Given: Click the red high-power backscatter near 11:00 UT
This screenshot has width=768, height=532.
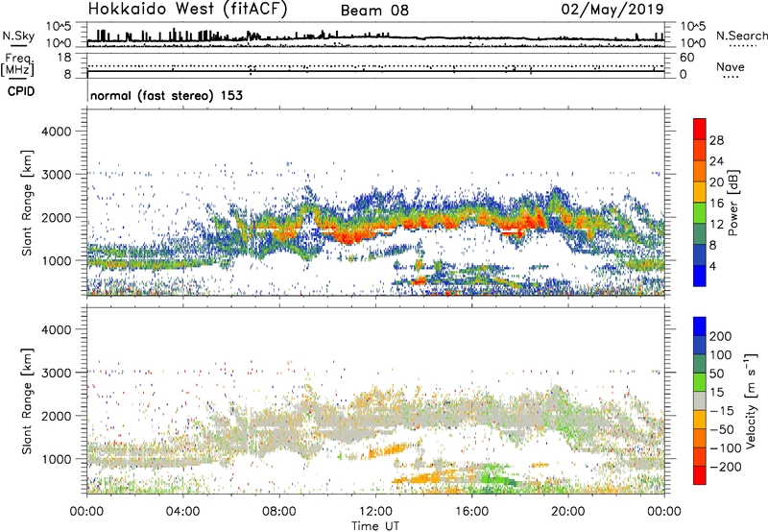Looking at the screenshot, I should 350,237.
